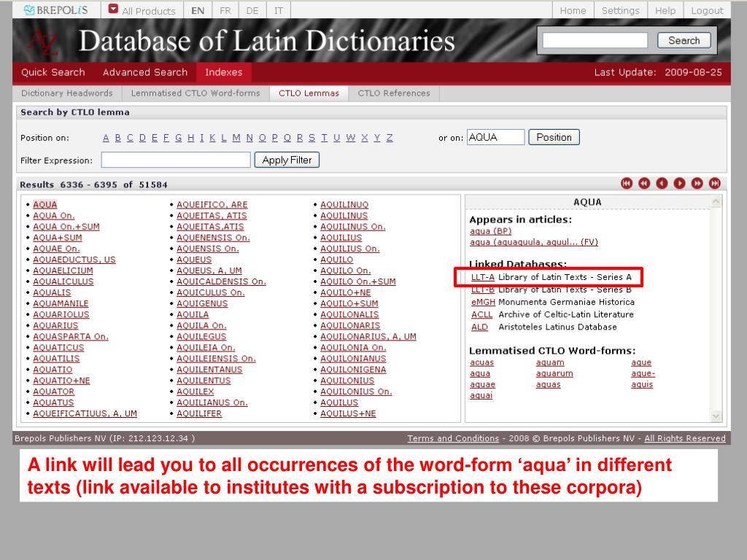Open the All Products dropdown
Viewport: 747px width, 560px height.
click(142, 10)
